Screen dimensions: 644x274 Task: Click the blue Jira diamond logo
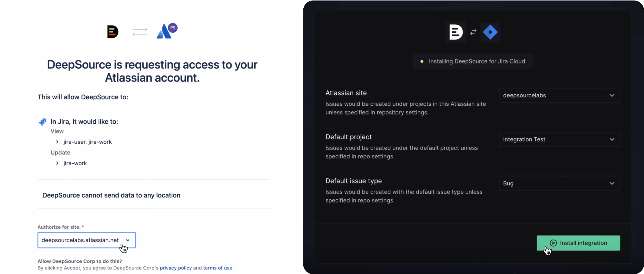click(x=490, y=32)
